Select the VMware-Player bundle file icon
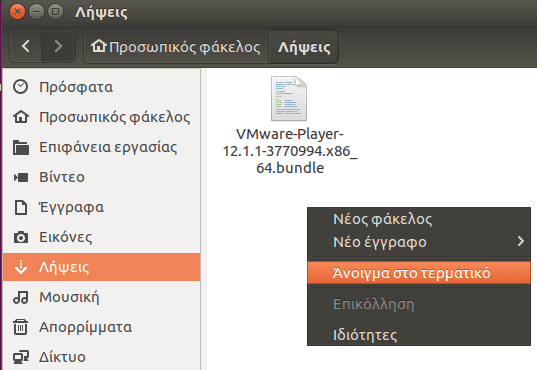 coord(289,99)
